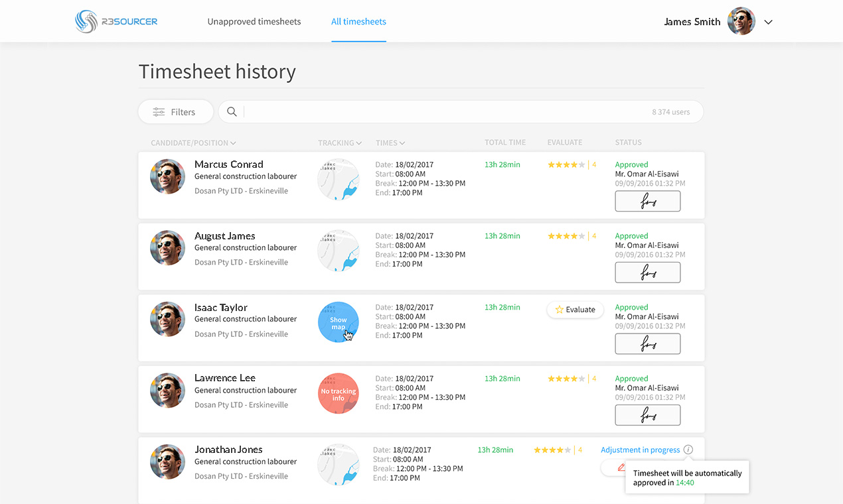
Task: Expand the user account dropdown chevron
Action: 768,22
